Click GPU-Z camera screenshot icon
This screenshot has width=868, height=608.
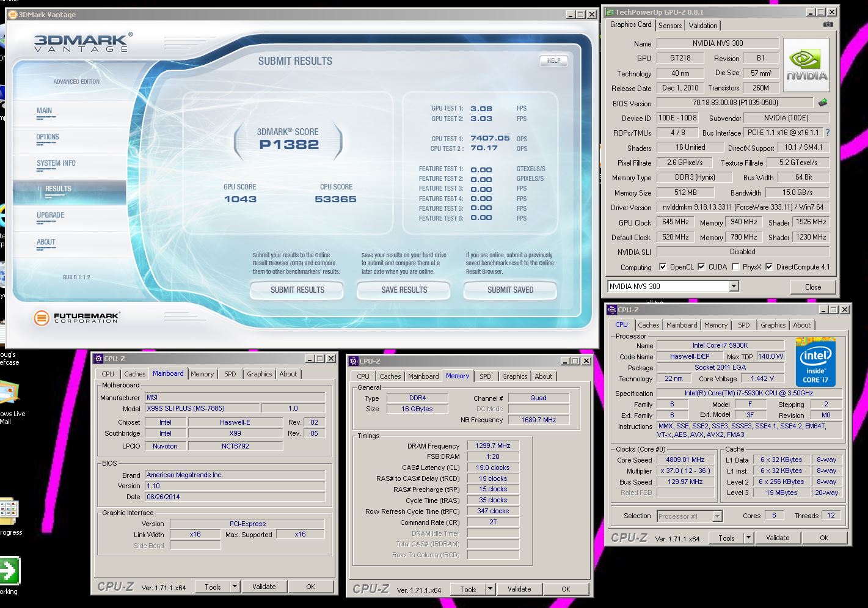pyautogui.click(x=828, y=24)
